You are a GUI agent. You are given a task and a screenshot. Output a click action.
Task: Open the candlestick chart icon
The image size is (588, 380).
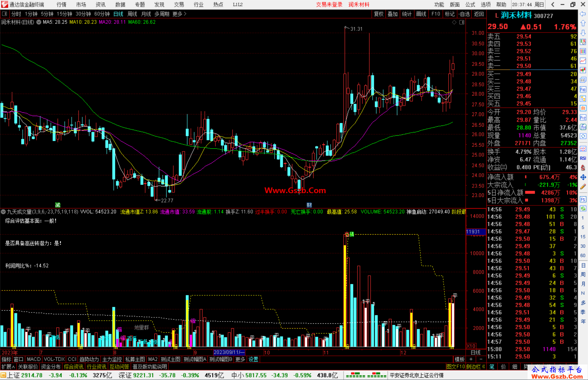tap(583, 70)
